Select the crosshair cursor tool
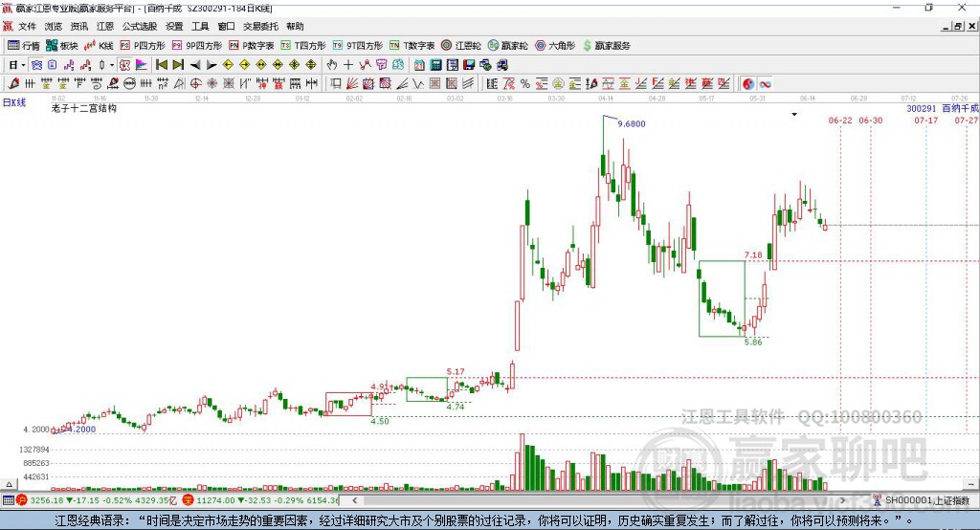Image resolution: width=980 pixels, height=530 pixels. (348, 65)
